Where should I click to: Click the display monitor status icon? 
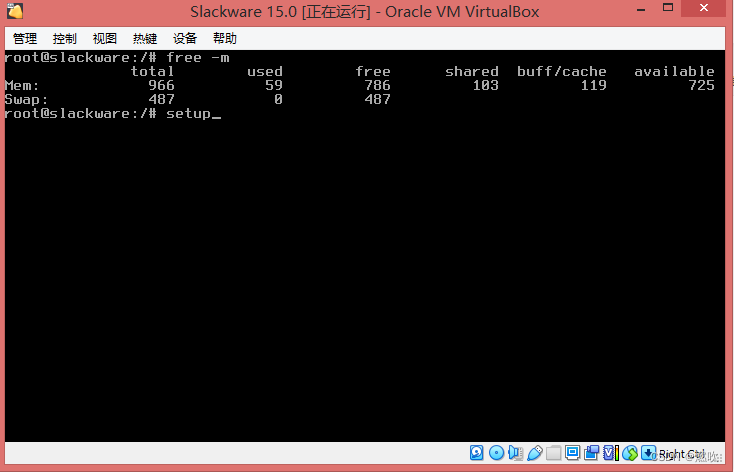coord(572,452)
